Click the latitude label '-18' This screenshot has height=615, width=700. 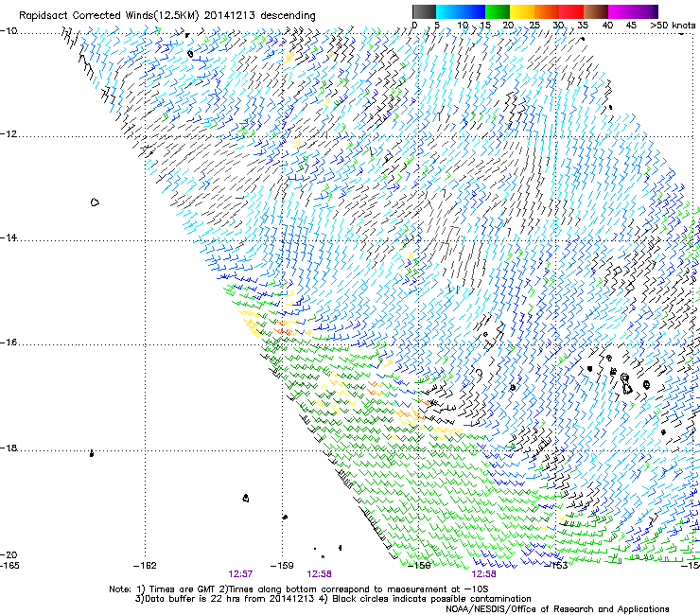[x=9, y=448]
